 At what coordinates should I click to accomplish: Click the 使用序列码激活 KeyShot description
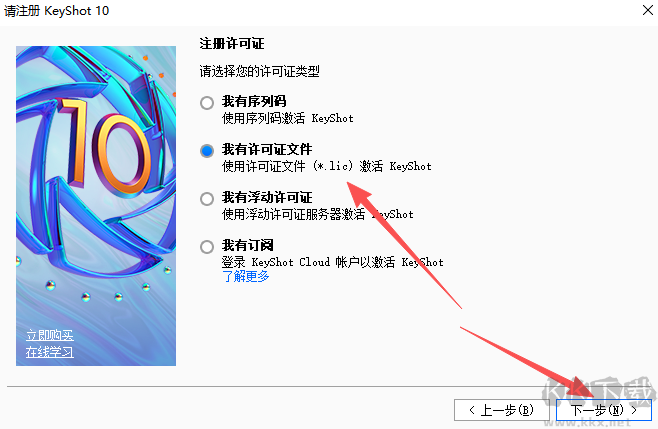(287, 118)
